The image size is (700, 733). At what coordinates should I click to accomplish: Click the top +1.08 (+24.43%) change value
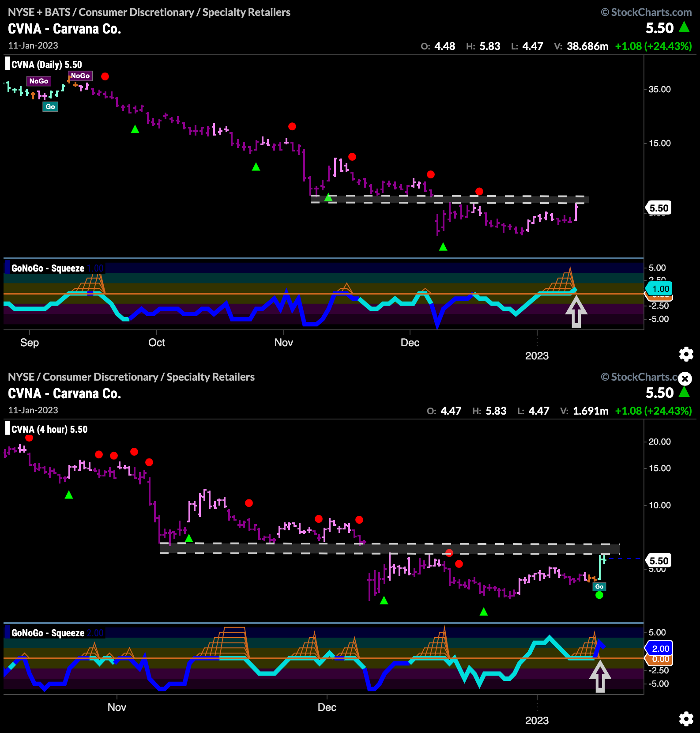pos(653,46)
